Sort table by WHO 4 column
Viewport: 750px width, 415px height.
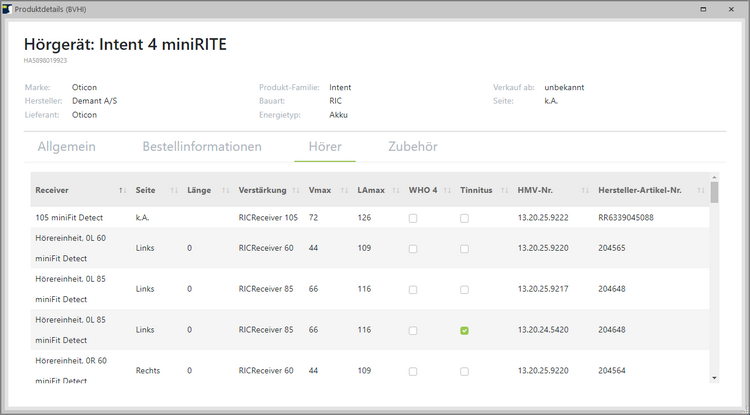(448, 190)
